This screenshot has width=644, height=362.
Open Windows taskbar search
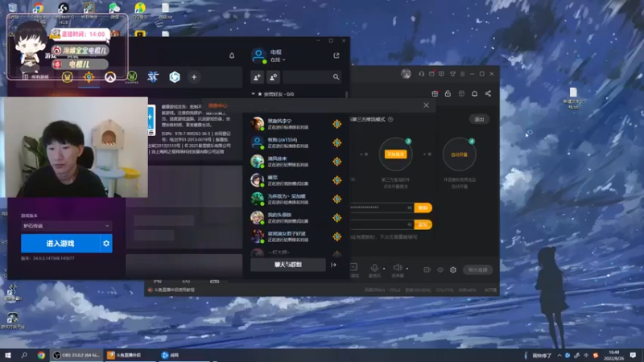tap(24, 355)
